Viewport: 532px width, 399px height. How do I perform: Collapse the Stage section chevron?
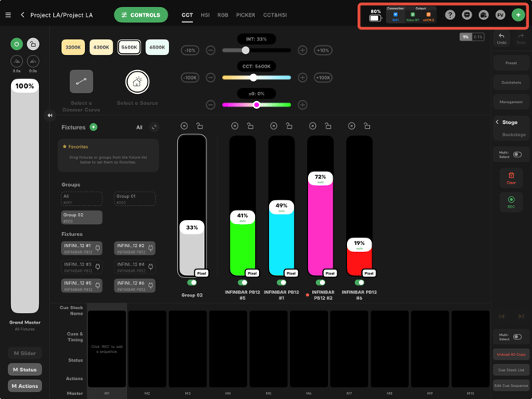click(x=497, y=122)
